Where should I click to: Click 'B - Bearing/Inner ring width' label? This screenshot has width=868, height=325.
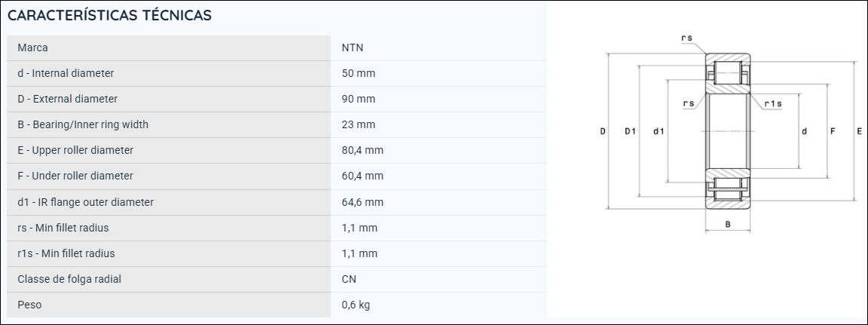[83, 124]
